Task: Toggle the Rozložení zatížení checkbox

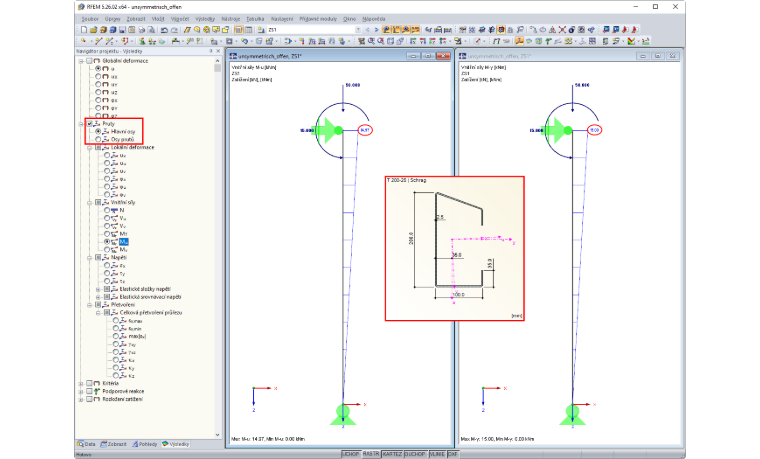Action: pos(89,399)
